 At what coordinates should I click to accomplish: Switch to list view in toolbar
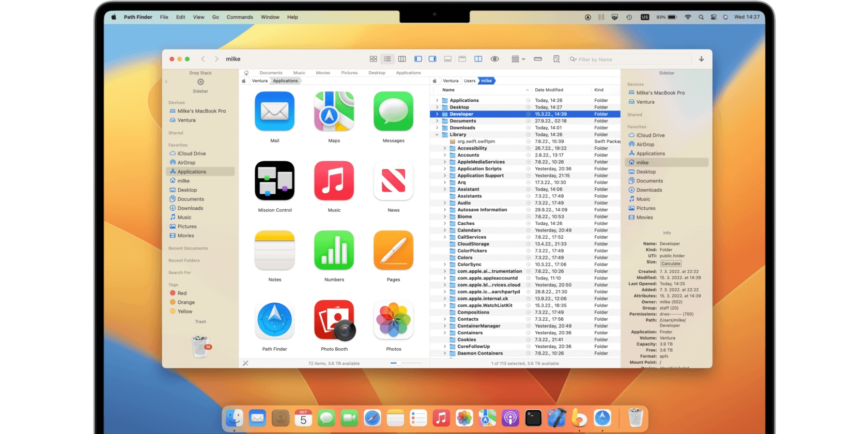pos(388,59)
